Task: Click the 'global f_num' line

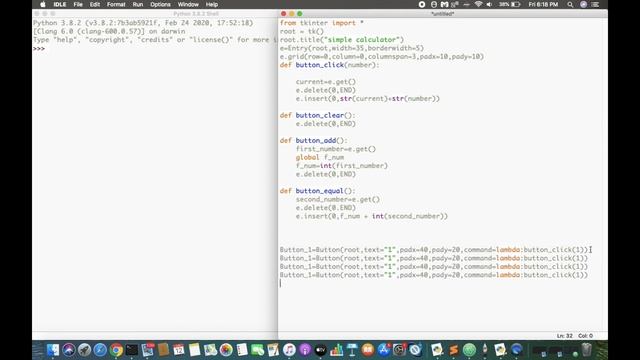Action: coord(320,157)
